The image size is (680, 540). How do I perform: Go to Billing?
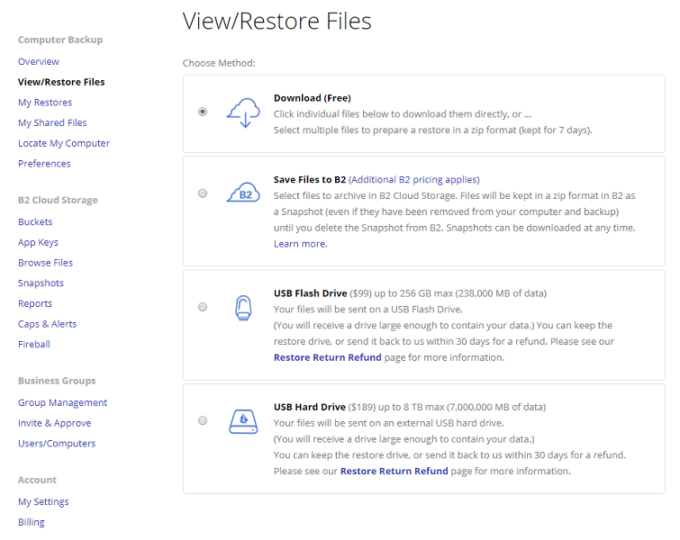31,522
